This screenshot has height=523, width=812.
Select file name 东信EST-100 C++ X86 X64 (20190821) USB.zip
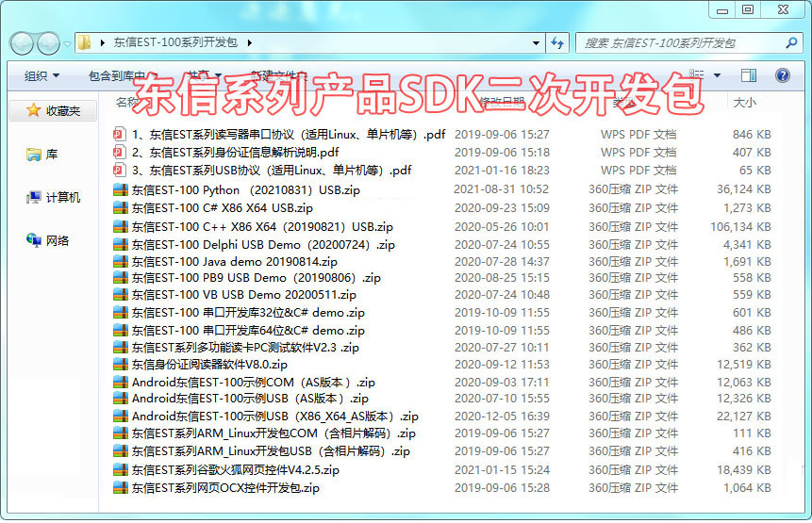point(262,226)
